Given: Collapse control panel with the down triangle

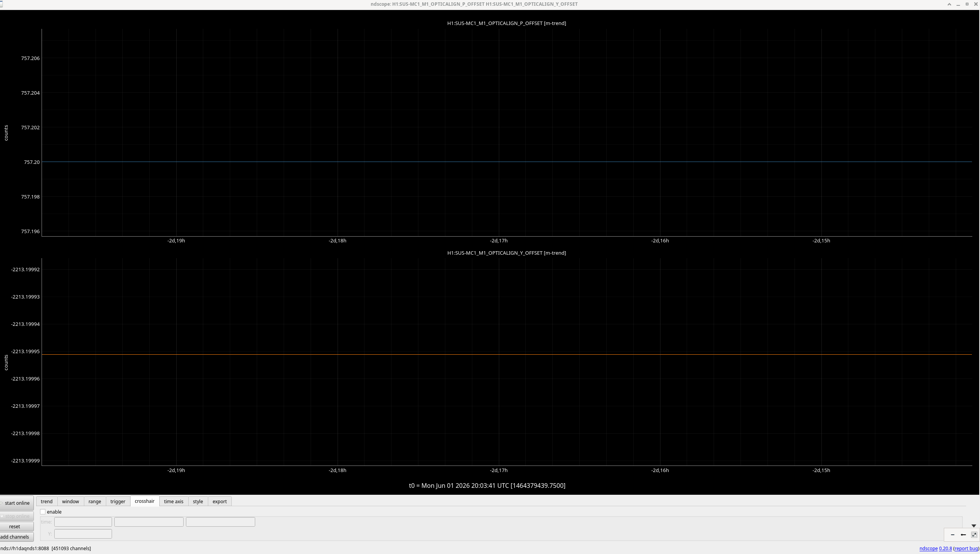Looking at the screenshot, I should coord(973,526).
